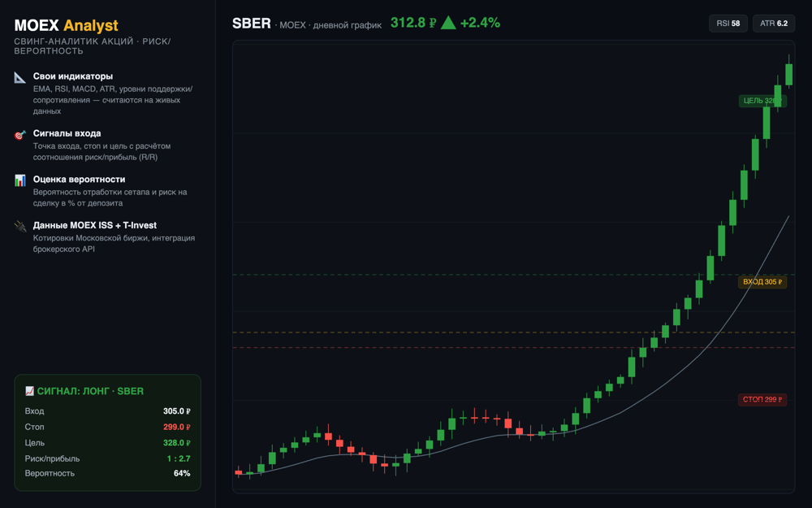Click the description 'Точка входа, стоп и цель'
The image size is (812, 508).
pos(102,151)
